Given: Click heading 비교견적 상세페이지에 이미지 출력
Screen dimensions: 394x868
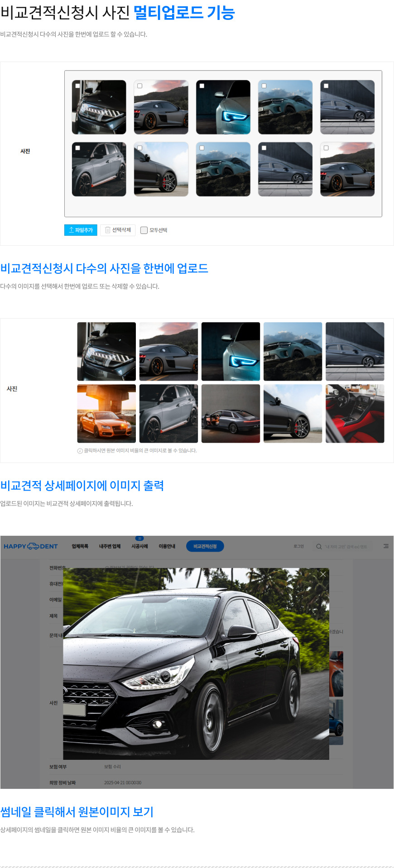Looking at the screenshot, I should (82, 486).
